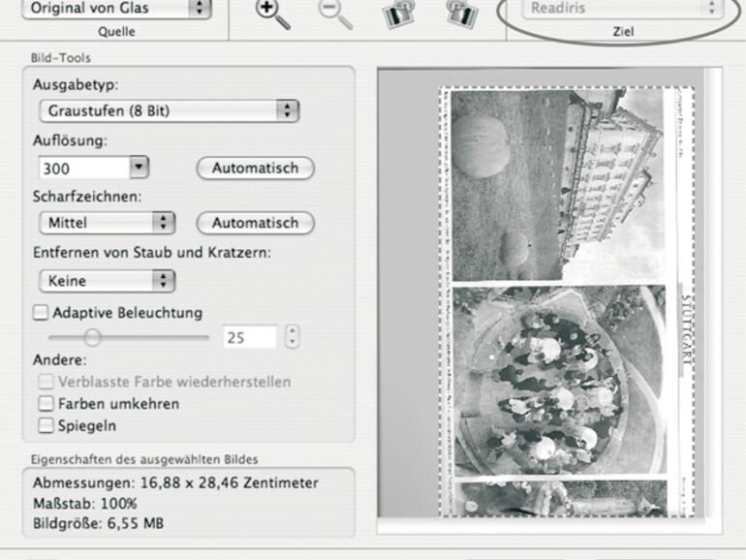Image resolution: width=746 pixels, height=560 pixels.
Task: Click the stepper beside value 25
Action: (x=293, y=337)
